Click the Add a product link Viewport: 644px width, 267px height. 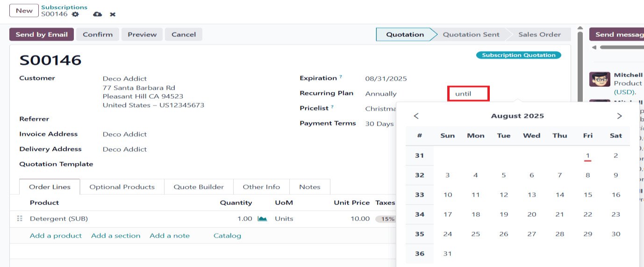tap(56, 236)
